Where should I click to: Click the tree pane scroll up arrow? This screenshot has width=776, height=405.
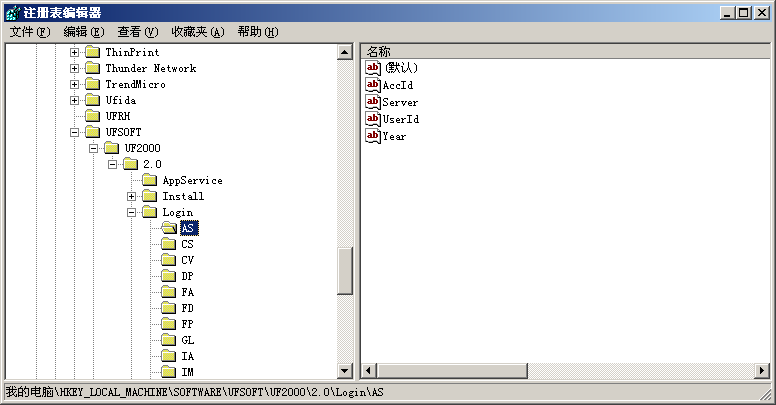point(345,52)
